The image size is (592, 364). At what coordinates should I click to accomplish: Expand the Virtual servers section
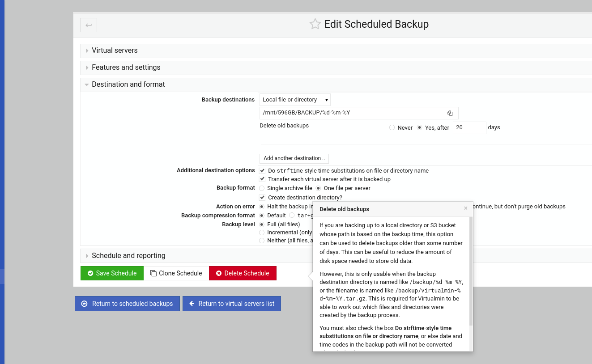115,51
